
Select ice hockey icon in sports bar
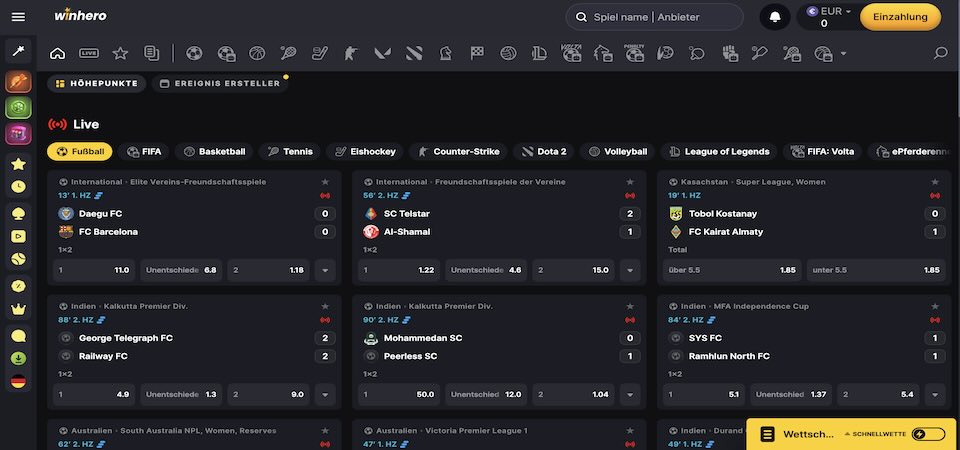320,53
